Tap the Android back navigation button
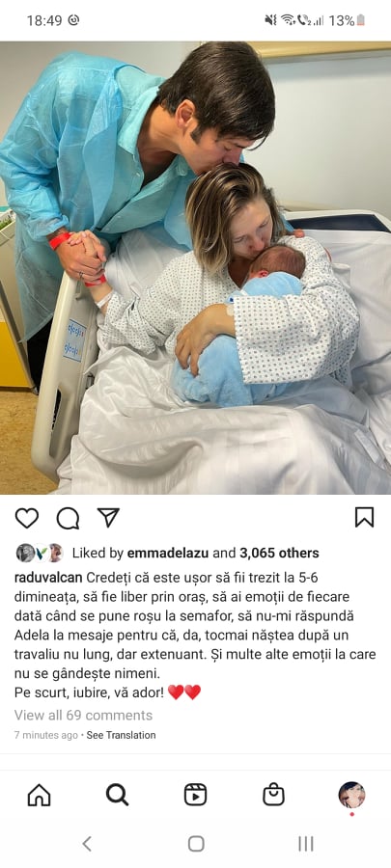 point(86,844)
